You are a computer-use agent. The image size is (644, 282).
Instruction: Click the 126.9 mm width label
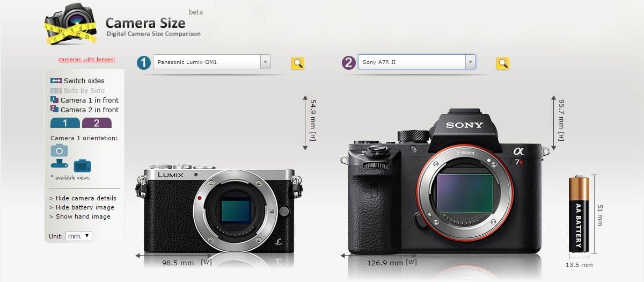click(384, 263)
